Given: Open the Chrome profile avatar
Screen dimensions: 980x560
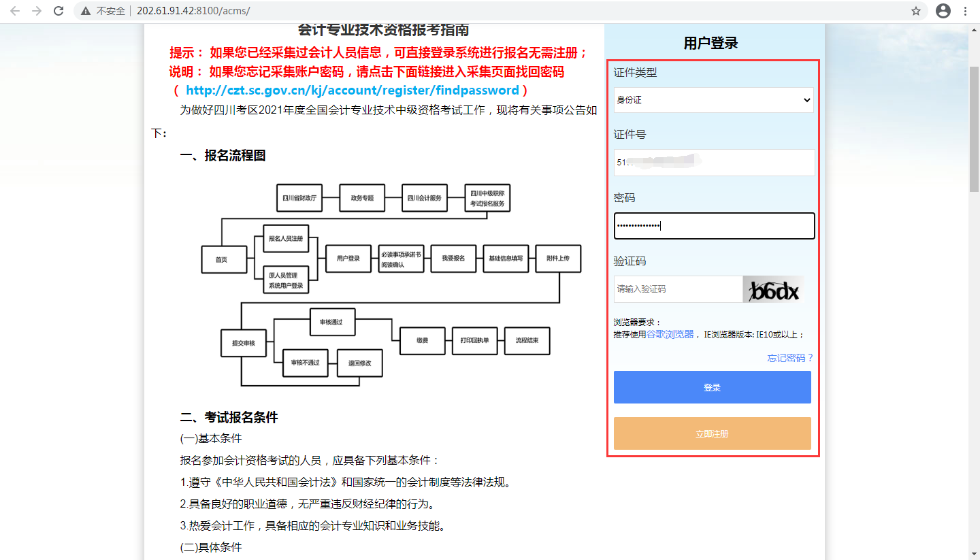Looking at the screenshot, I should tap(943, 11).
